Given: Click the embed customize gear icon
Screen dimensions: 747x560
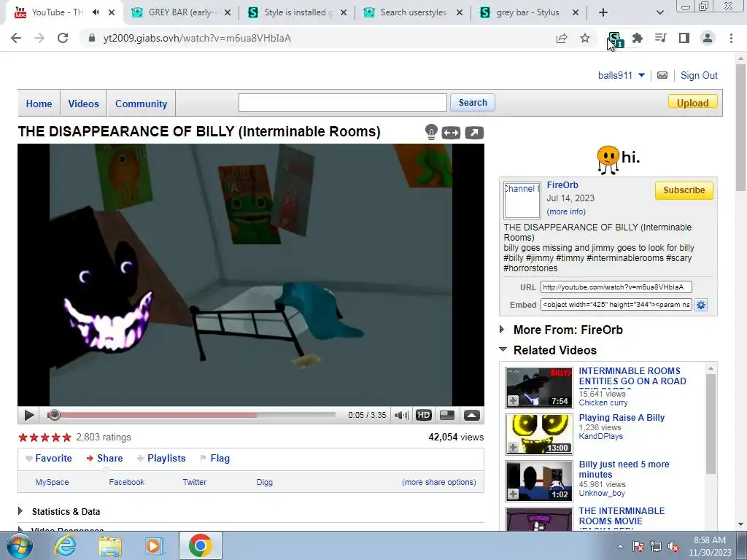Looking at the screenshot, I should [701, 305].
